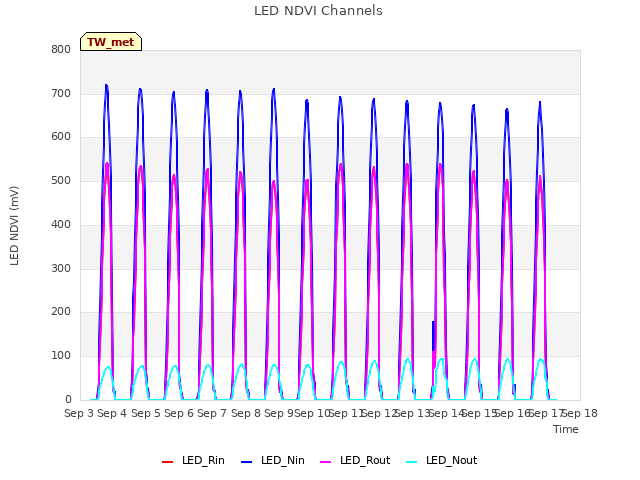Click the blue spike anomaly before Sep 14
Image resolution: width=640 pixels, height=480 pixels.
pyautogui.click(x=433, y=336)
